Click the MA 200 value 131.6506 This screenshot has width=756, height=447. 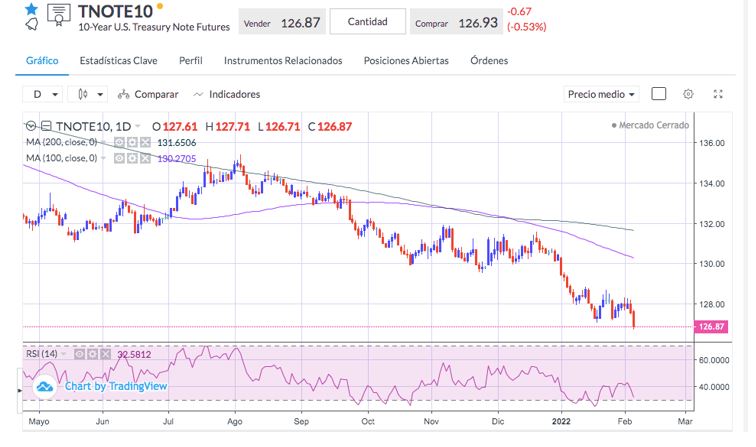(176, 143)
